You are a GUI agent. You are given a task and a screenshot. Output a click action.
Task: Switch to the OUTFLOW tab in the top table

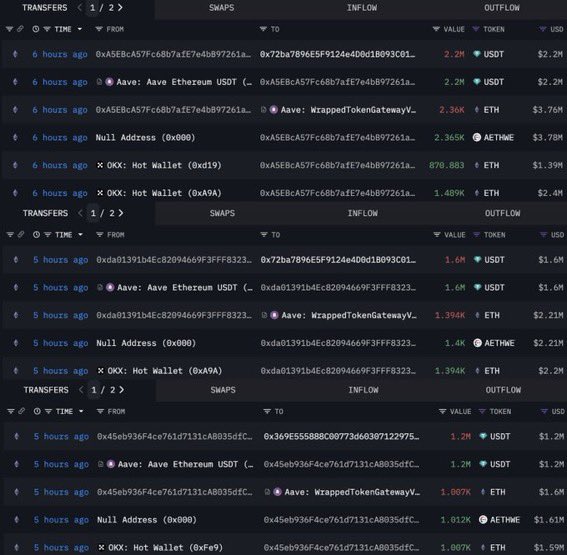click(x=502, y=8)
